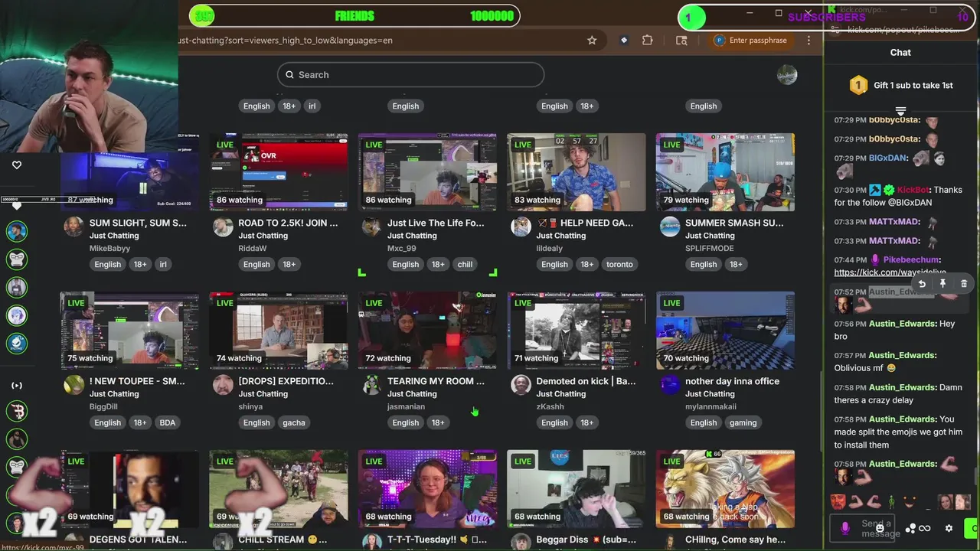The width and height of the screenshot is (980, 551).
Task: Open zKashh's stream thumbnail
Action: (x=577, y=331)
